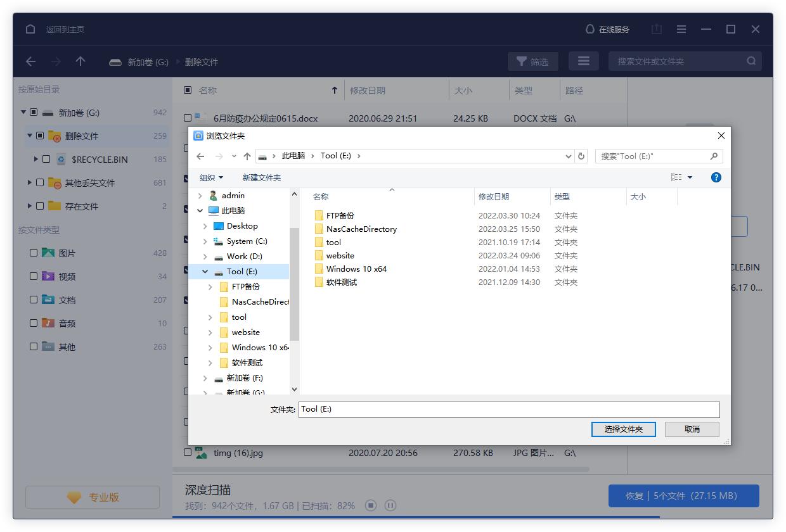Stop the deep scan with the stop icon
The width and height of the screenshot is (786, 532).
click(x=371, y=505)
